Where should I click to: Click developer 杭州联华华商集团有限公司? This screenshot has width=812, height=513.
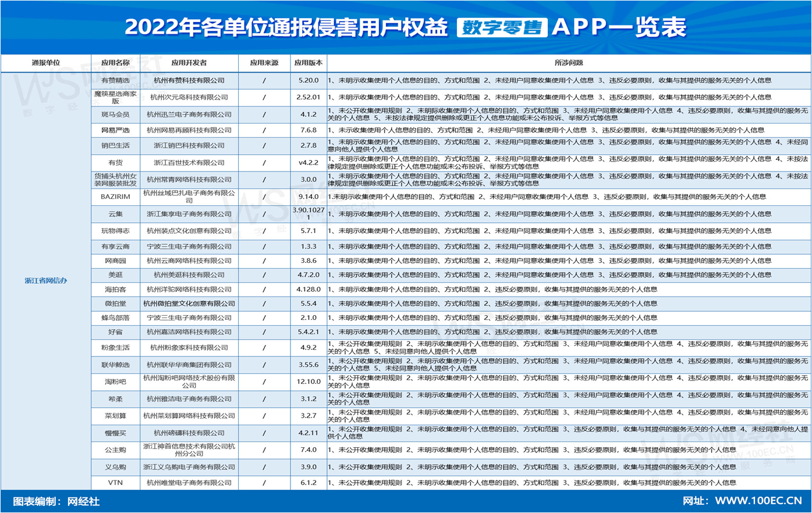click(189, 365)
